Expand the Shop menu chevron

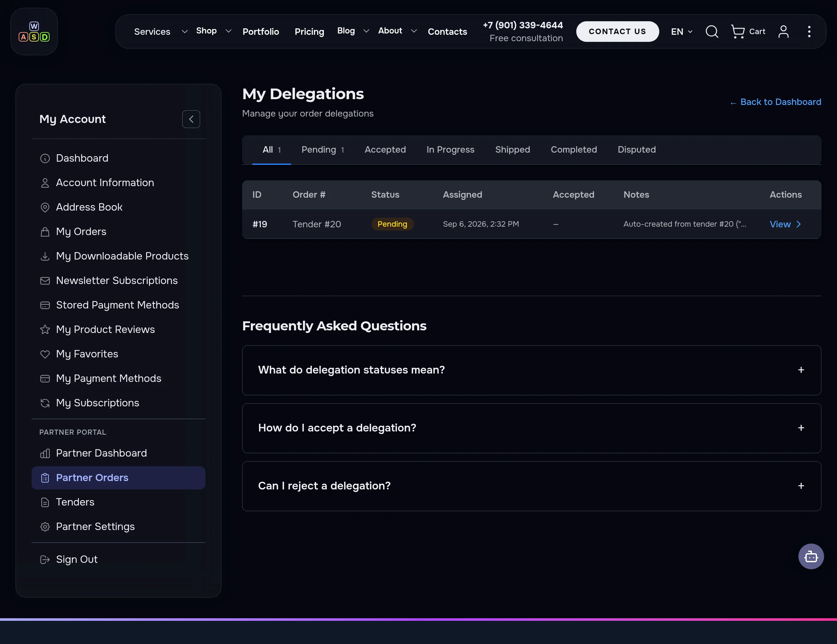[x=229, y=31]
